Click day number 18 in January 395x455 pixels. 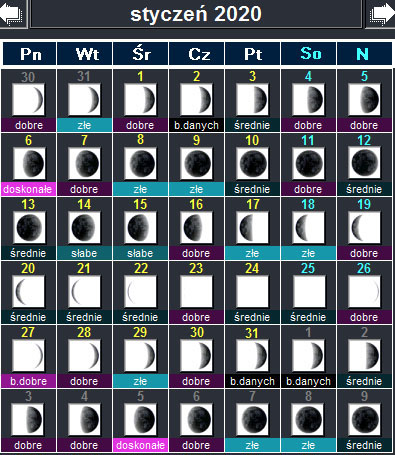tap(308, 204)
